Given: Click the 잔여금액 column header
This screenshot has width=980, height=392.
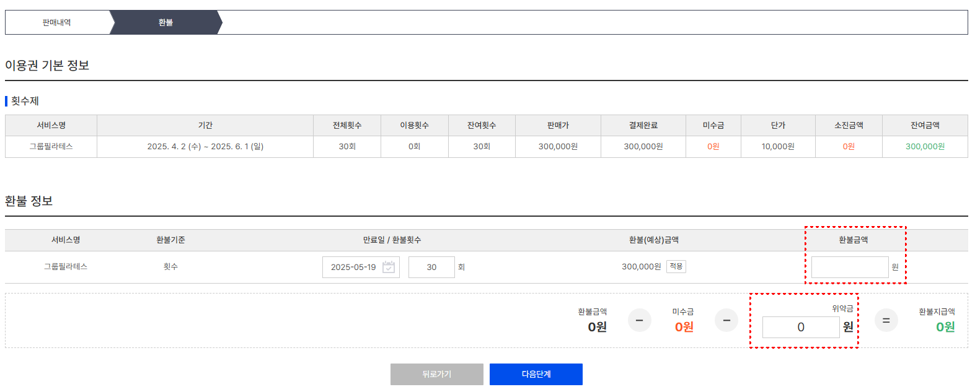Looking at the screenshot, I should click(x=925, y=125).
